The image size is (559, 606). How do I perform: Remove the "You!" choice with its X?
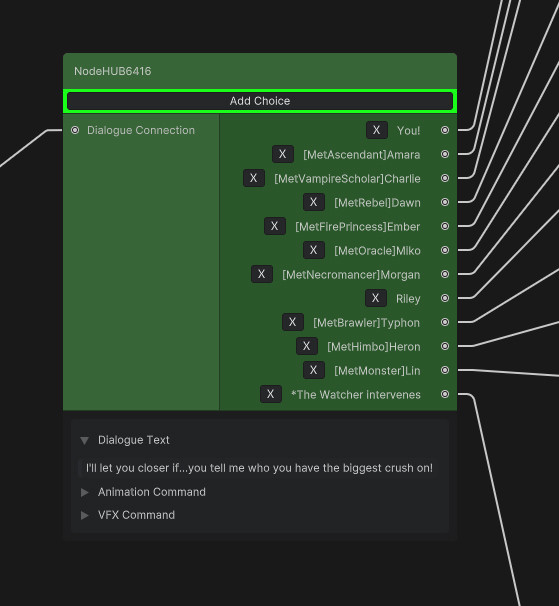377,130
